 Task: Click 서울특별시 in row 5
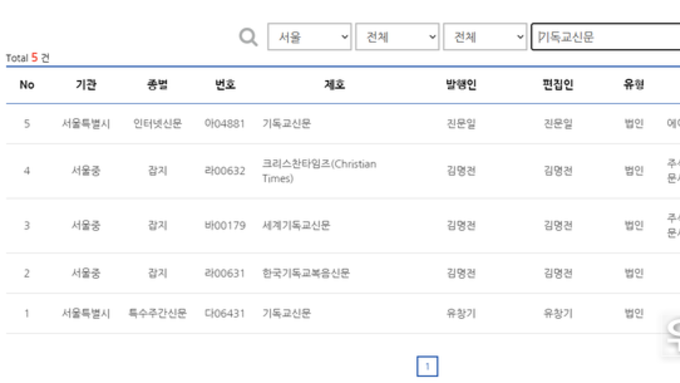click(86, 124)
